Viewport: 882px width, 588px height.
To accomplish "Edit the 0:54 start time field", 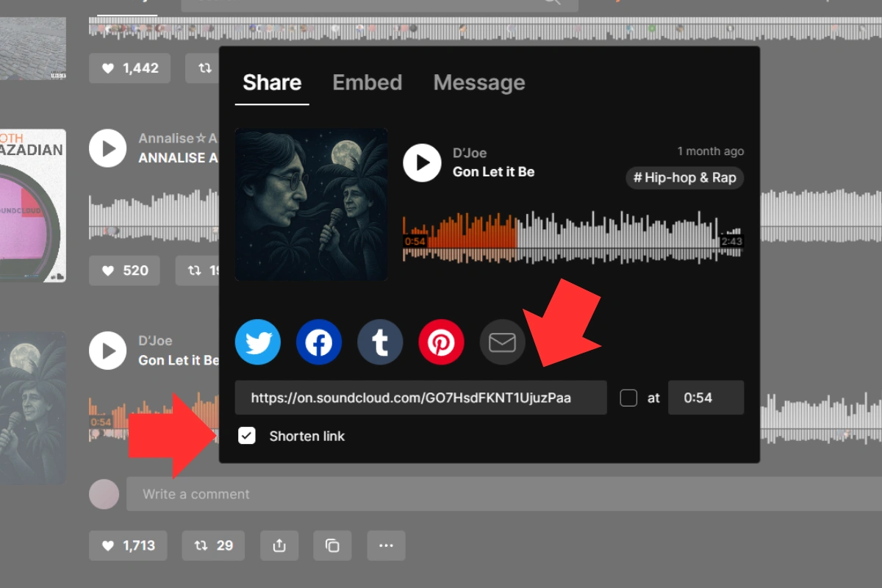I will coord(706,398).
